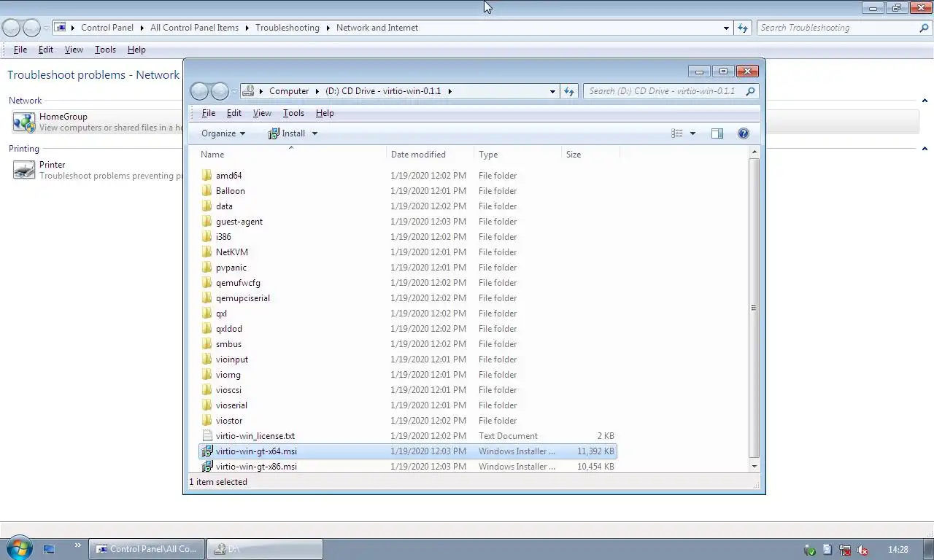Select the pvpanic folder name

231,268
